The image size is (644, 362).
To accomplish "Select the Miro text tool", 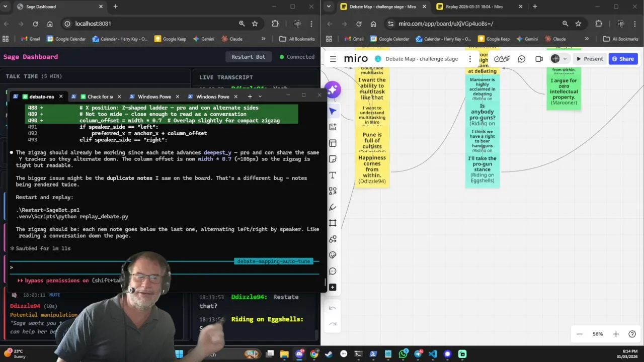I will 333,175.
